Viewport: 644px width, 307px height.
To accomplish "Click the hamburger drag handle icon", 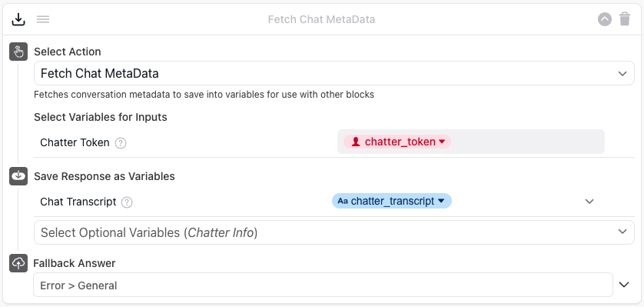I will (x=43, y=19).
